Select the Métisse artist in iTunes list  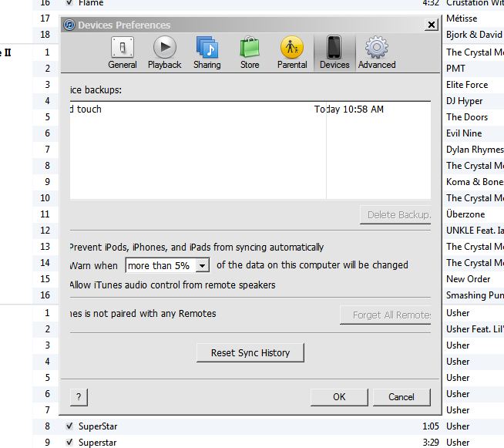462,19
